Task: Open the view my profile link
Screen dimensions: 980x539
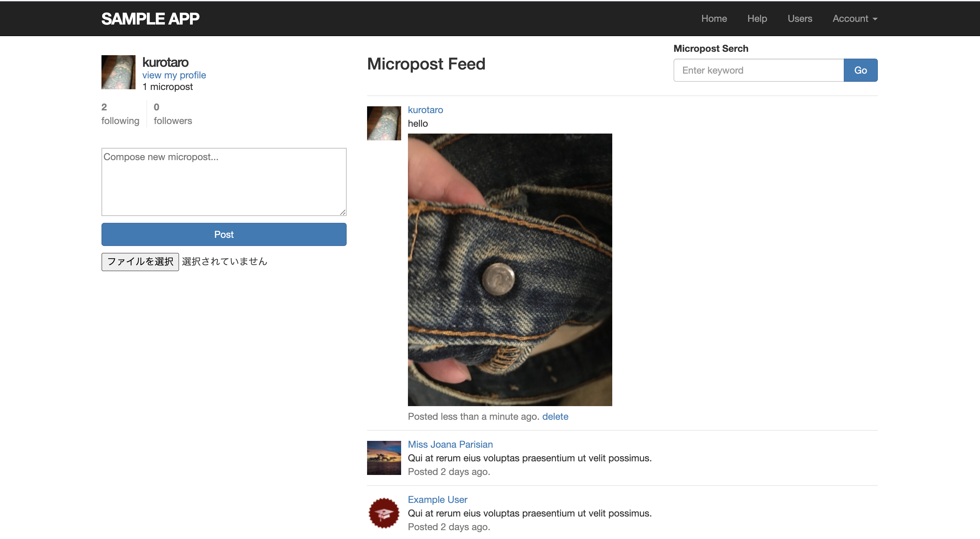Action: (x=174, y=75)
